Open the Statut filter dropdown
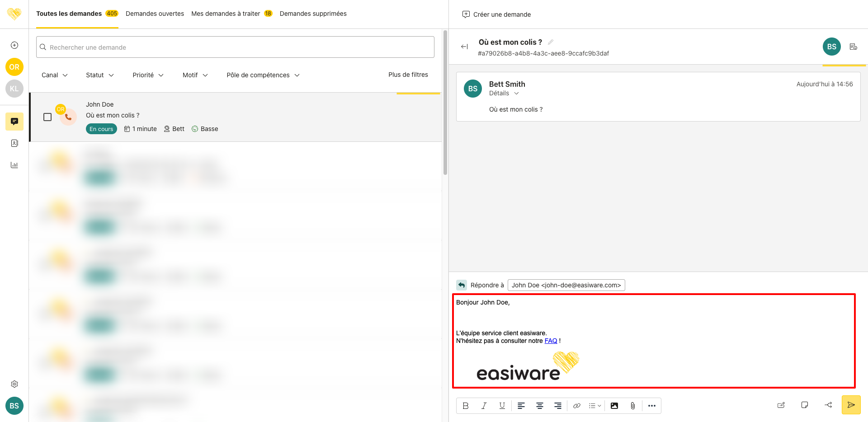This screenshot has height=422, width=868. tap(99, 75)
